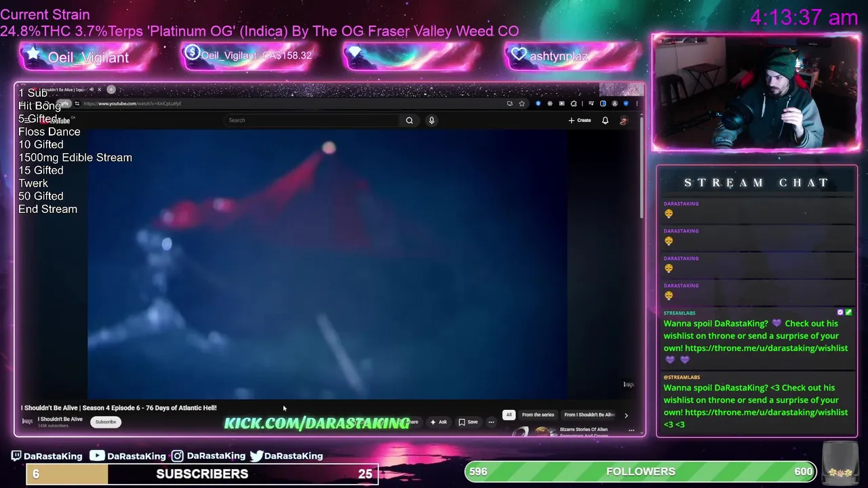Click the SUBSCRIBERS progress bar
The width and height of the screenshot is (868, 488).
tap(202, 474)
